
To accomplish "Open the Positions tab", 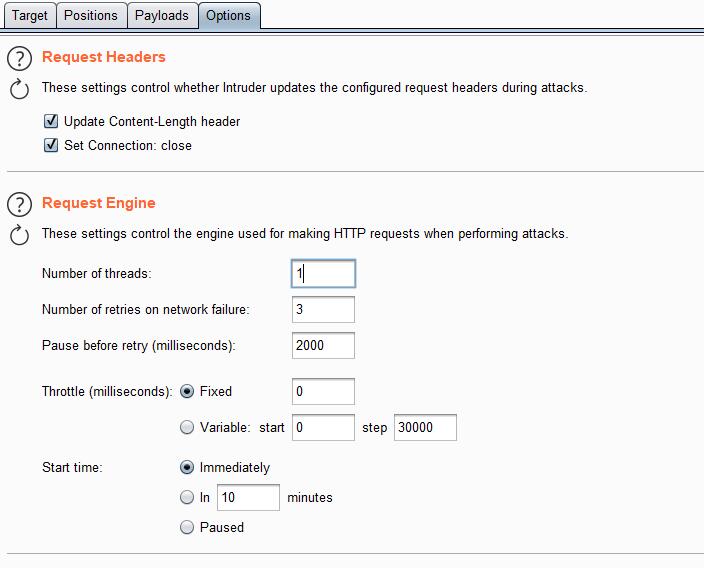I will click(x=90, y=16).
